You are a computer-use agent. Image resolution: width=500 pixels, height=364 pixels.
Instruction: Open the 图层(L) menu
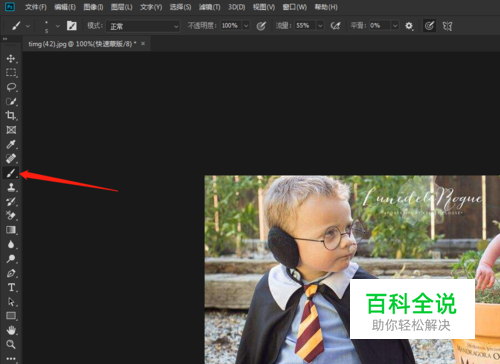pos(122,7)
